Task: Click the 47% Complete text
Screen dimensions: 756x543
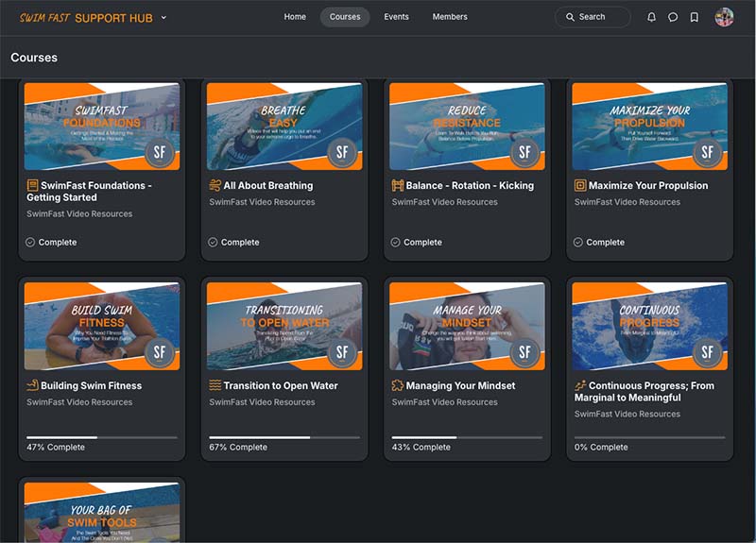Action: pyautogui.click(x=56, y=447)
